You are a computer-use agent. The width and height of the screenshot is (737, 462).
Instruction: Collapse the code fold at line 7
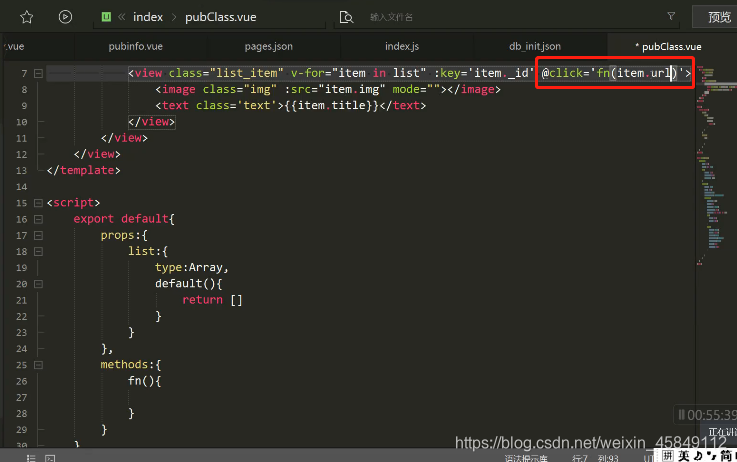tap(39, 73)
